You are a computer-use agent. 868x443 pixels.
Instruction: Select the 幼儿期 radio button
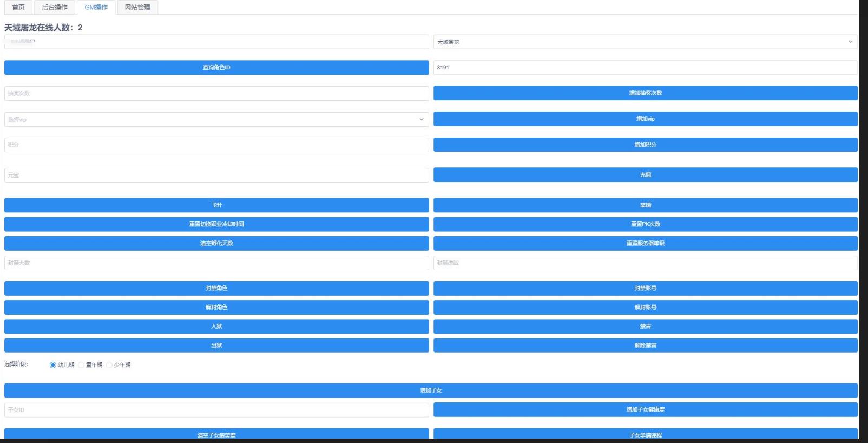[x=53, y=365]
